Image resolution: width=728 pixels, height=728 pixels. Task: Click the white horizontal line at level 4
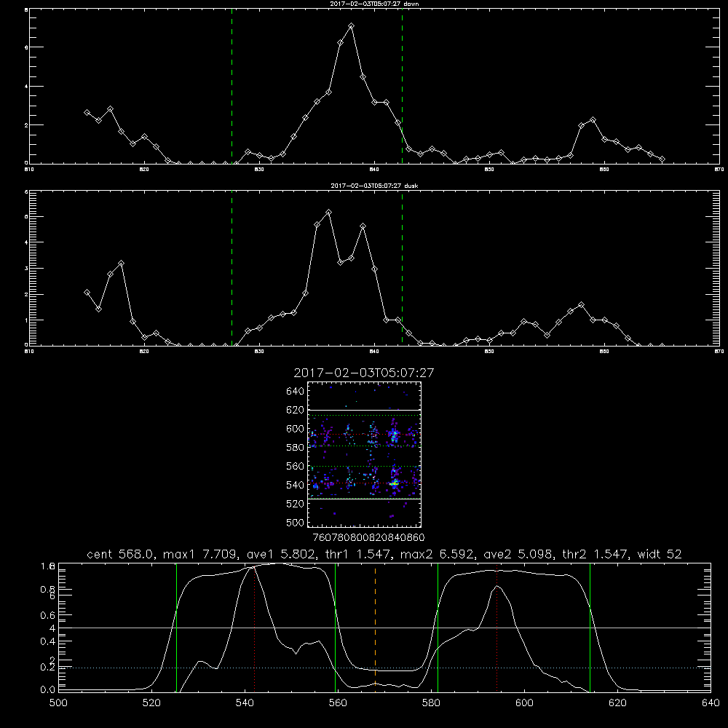[384, 628]
